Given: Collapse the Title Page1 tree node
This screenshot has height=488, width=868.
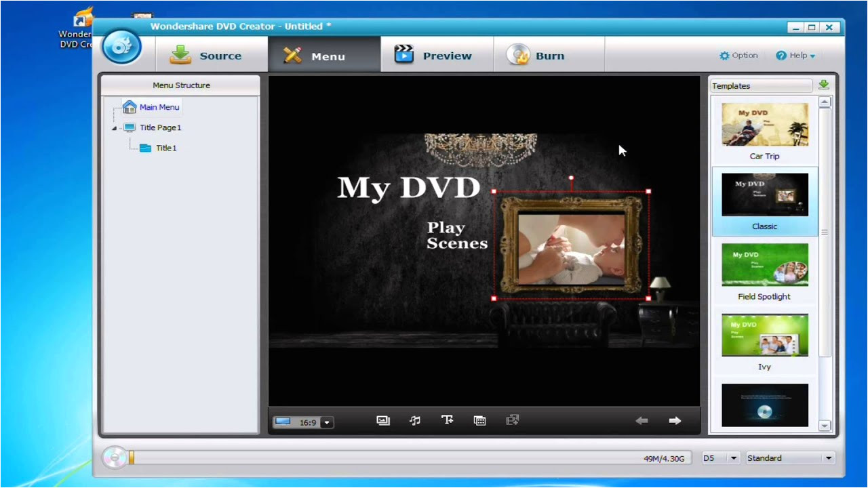Looking at the screenshot, I should click(114, 127).
